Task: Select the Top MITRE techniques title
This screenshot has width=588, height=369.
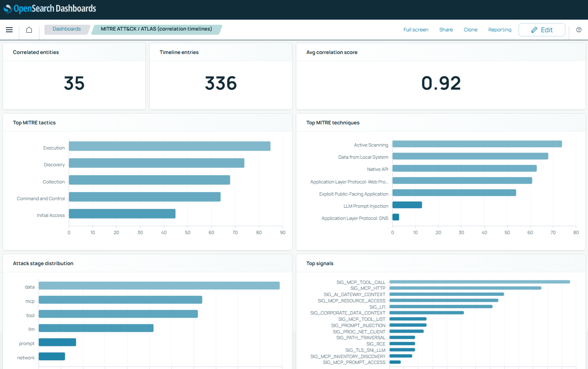Action: point(333,123)
